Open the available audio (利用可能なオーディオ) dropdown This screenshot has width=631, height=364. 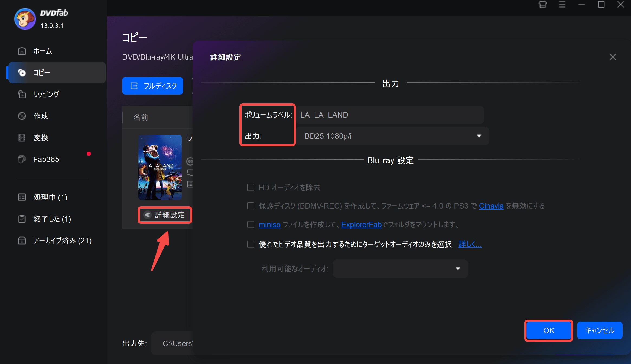(400, 269)
